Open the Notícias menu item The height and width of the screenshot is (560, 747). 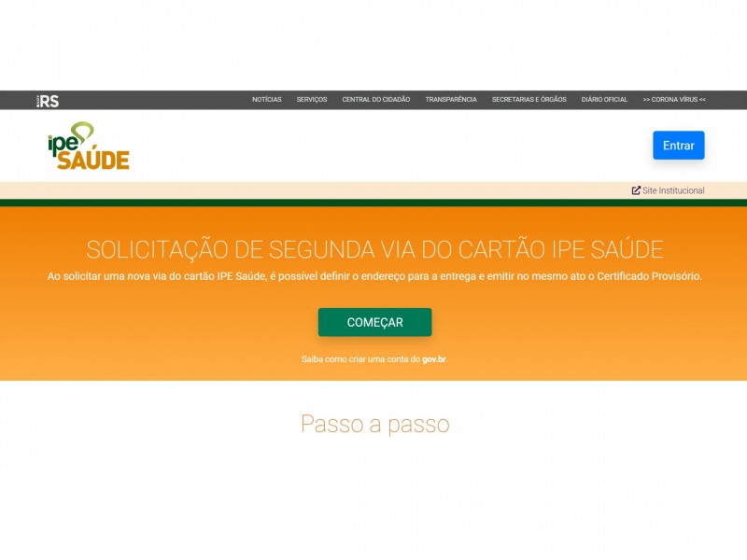pyautogui.click(x=267, y=100)
